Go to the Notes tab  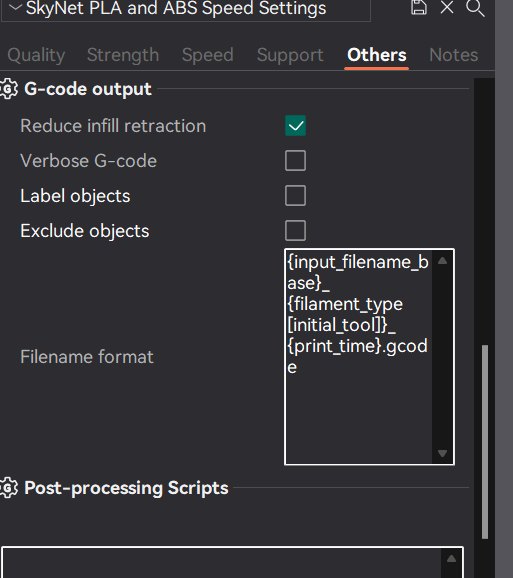(x=454, y=55)
